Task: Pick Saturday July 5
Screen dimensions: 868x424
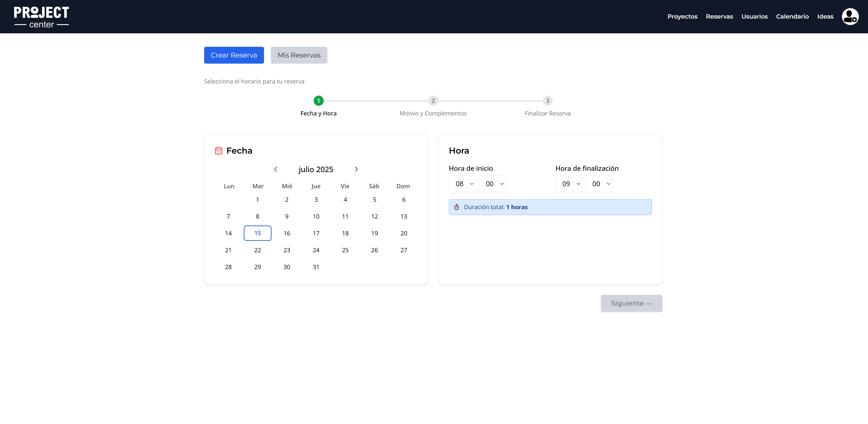Action: click(374, 199)
